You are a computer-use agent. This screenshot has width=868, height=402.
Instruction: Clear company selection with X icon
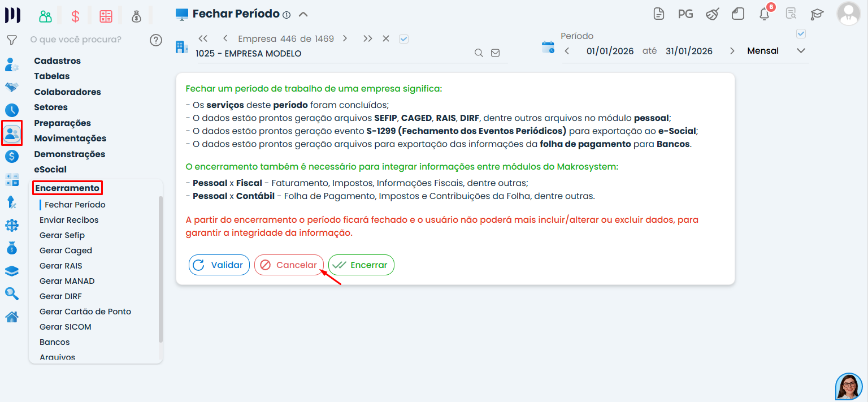pyautogui.click(x=386, y=38)
